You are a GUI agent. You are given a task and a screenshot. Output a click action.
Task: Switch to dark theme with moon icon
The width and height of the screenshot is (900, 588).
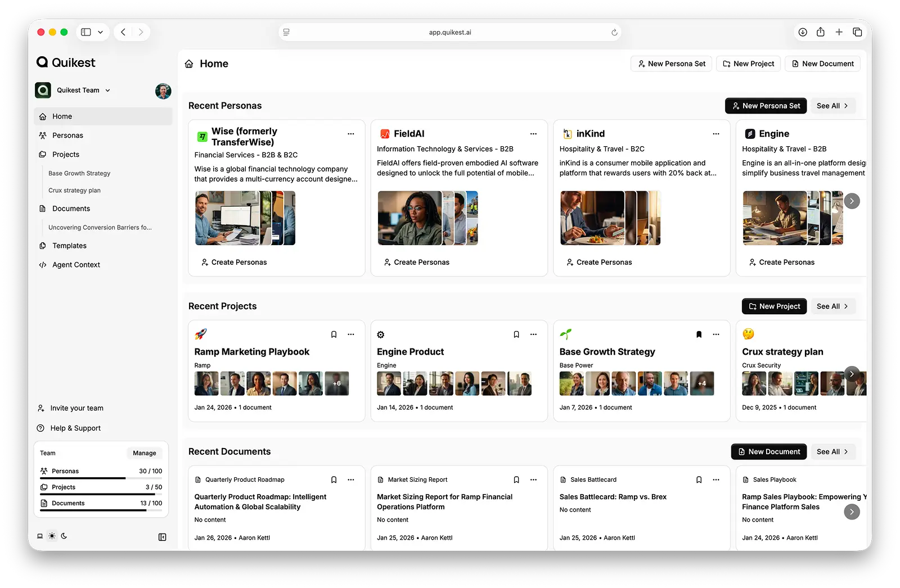point(64,536)
